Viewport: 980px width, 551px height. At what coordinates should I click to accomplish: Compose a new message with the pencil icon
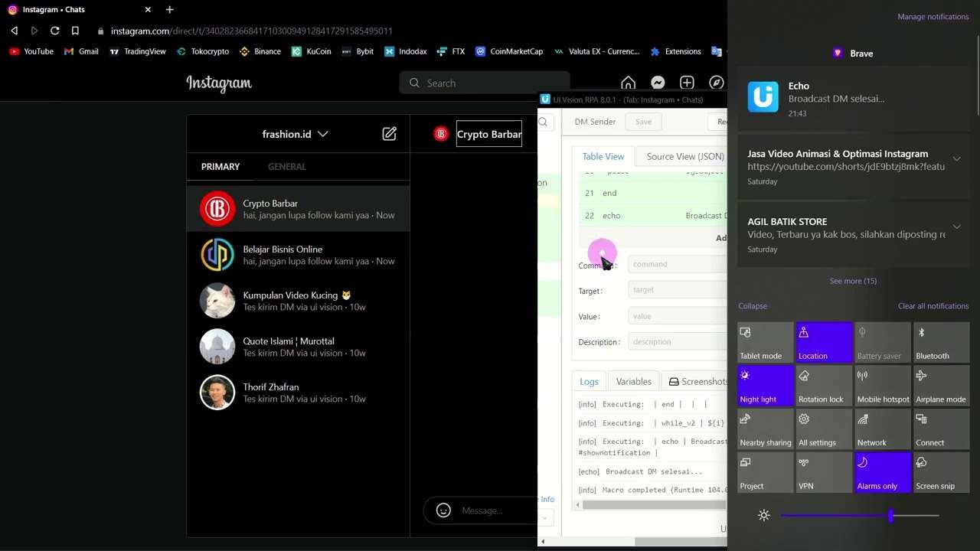click(x=389, y=134)
